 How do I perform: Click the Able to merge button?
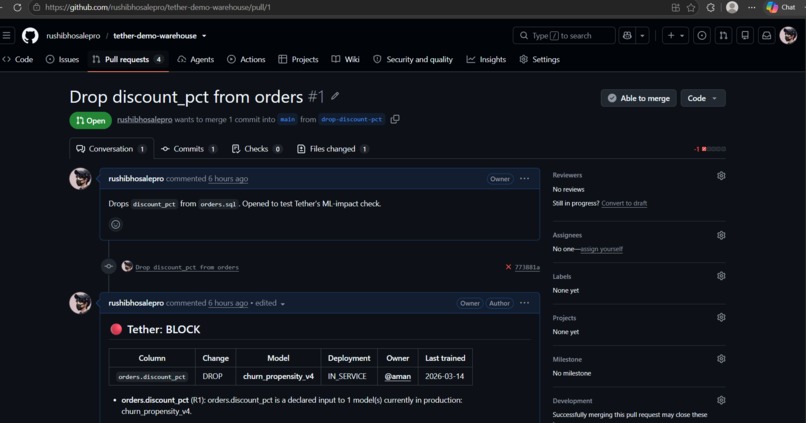638,98
